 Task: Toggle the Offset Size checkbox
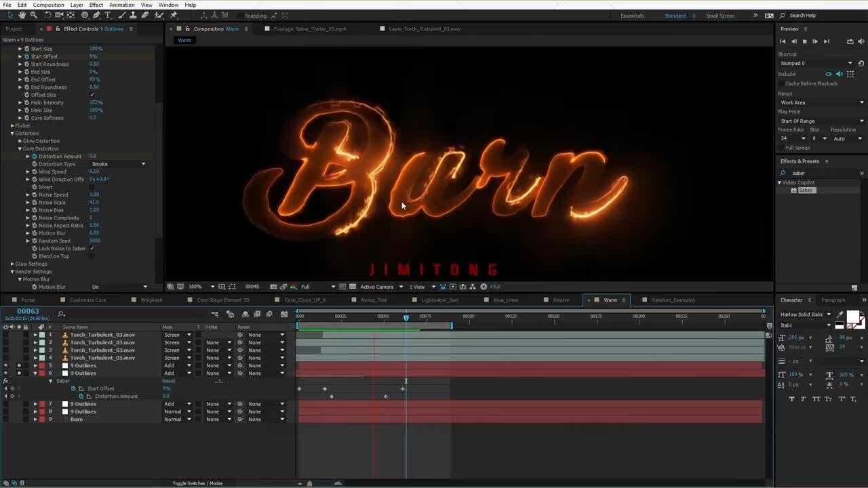(92, 95)
